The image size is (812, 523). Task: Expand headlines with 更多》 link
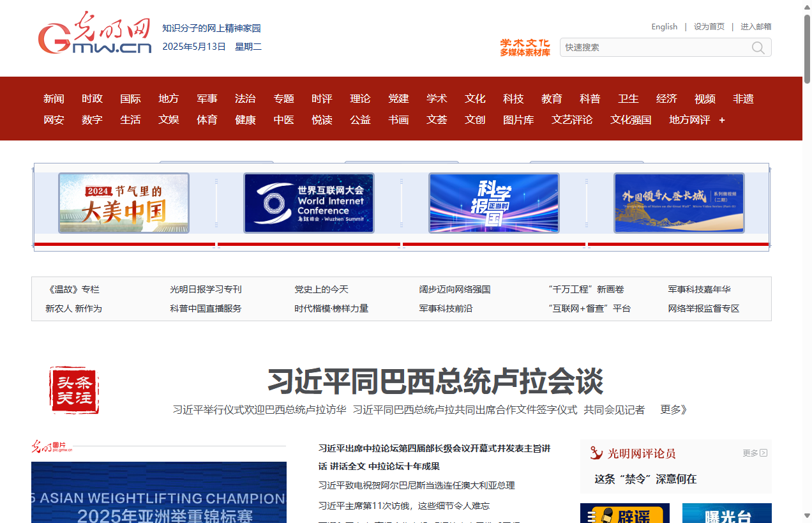click(x=673, y=410)
